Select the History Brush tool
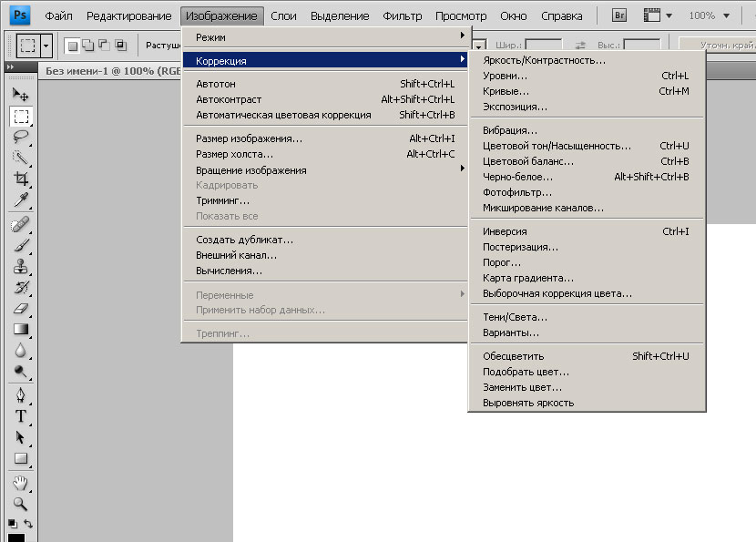756x542 pixels. (20, 287)
